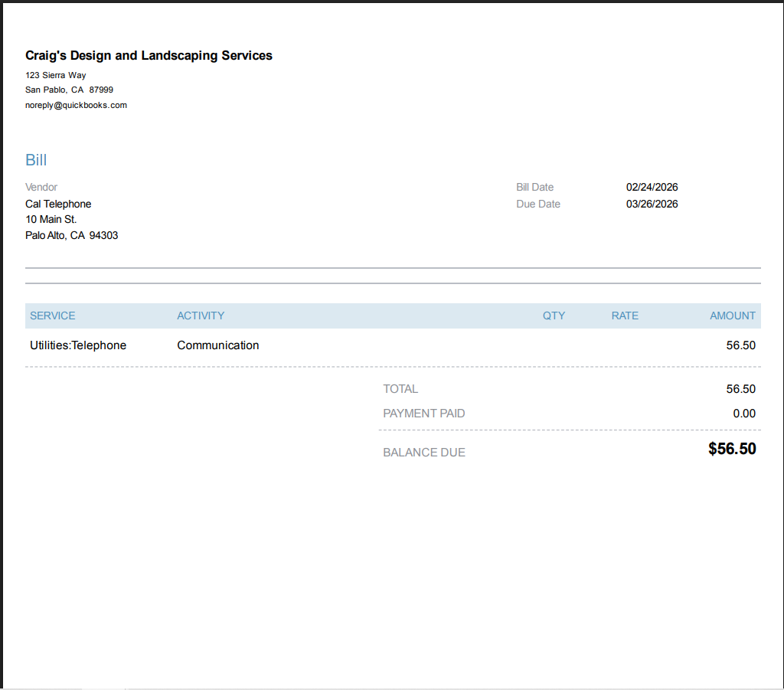Click the Vendor label
784x690 pixels.
point(41,187)
